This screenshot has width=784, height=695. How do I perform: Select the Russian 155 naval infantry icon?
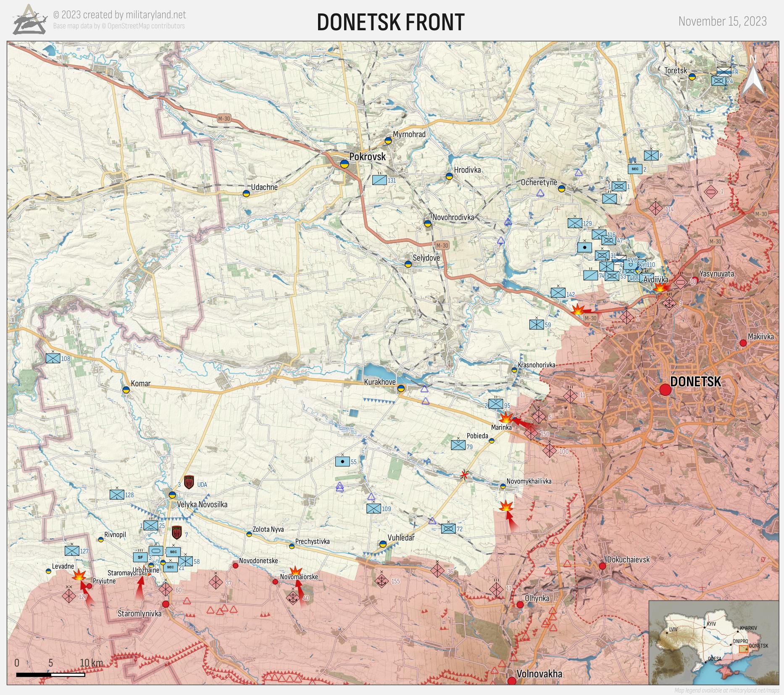tap(381, 581)
